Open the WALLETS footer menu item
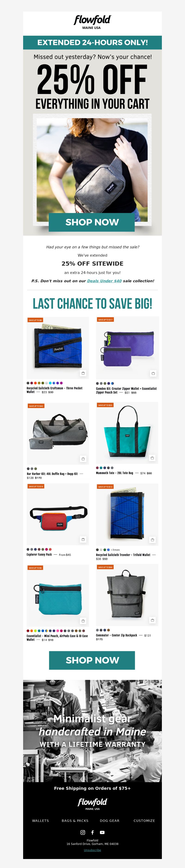Image resolution: width=185 pixels, height=868 pixels. [x=40, y=820]
